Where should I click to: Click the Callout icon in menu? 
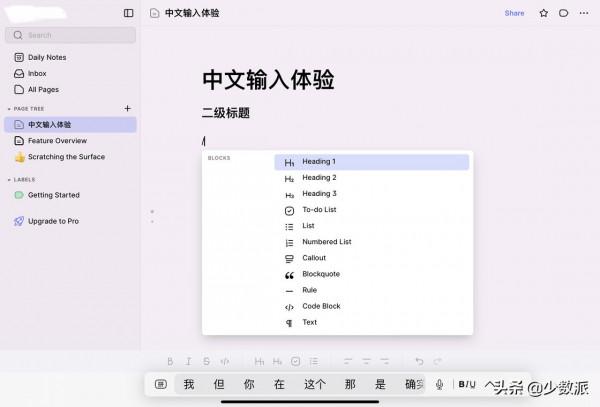[x=289, y=259]
